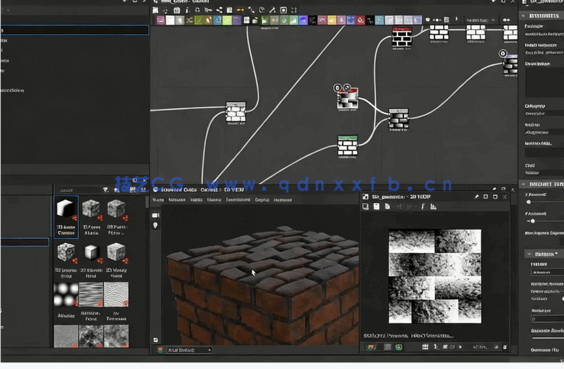
Task: Select the white circles pattern thumbnail in the library
Action: pos(66,295)
